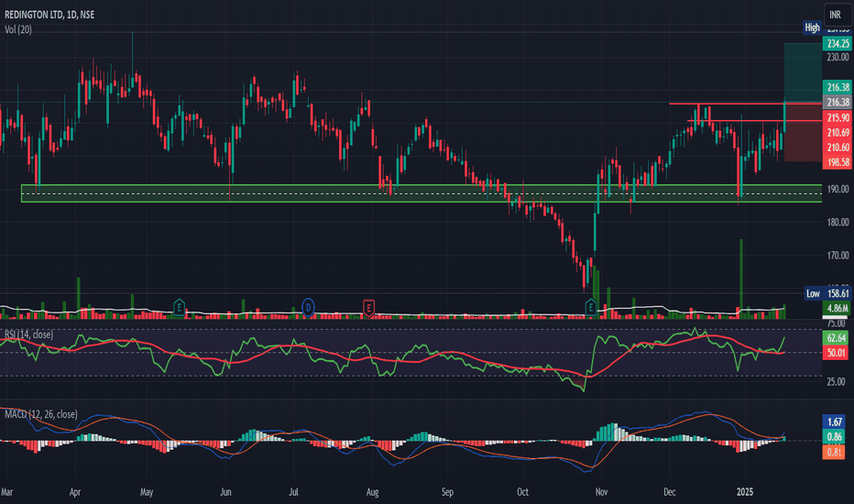Screen dimensions: 854x504
Task: Click the red 210.69 price label
Action: (838, 132)
